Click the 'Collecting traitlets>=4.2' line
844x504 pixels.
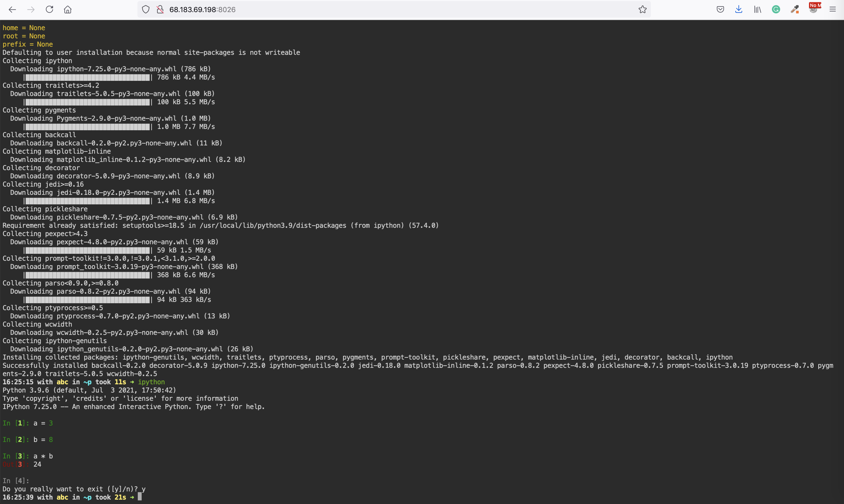pyautogui.click(x=51, y=85)
